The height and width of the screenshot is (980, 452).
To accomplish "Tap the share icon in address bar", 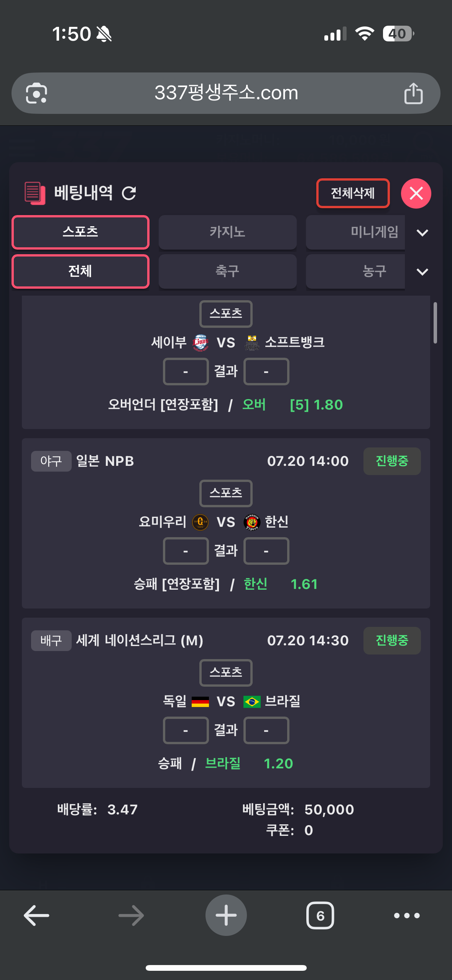I will 413,93.
